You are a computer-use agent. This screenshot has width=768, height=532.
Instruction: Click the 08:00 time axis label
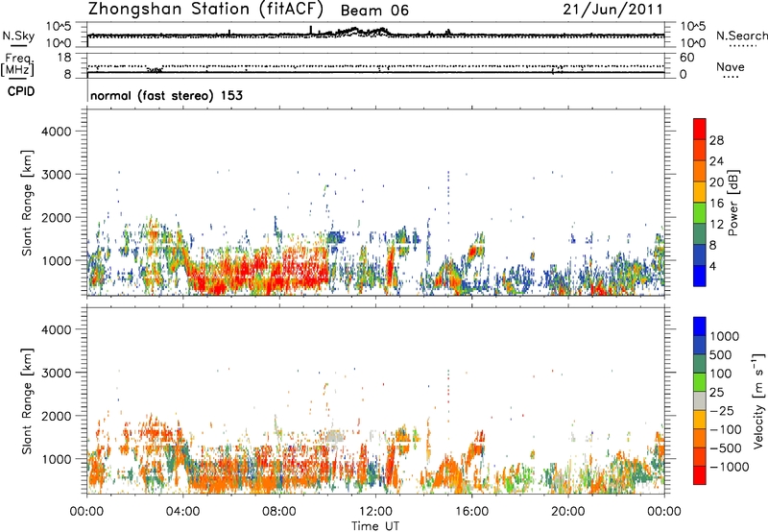coord(278,512)
